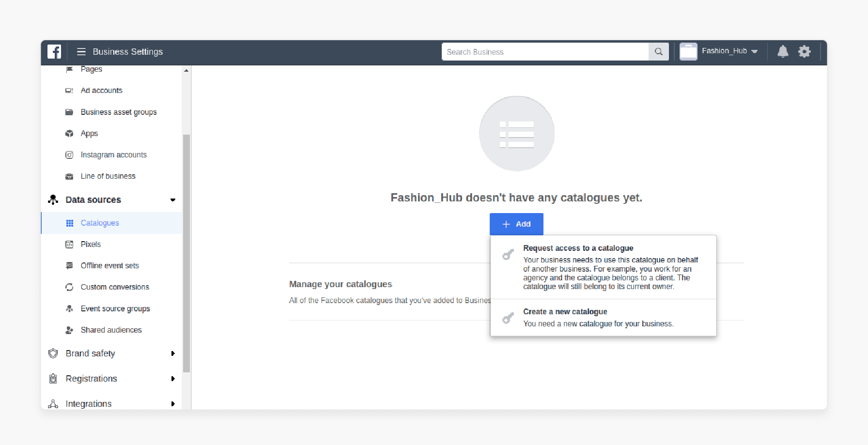Click the search magnifier button
Viewport: 868px width, 445px height.
pos(659,52)
